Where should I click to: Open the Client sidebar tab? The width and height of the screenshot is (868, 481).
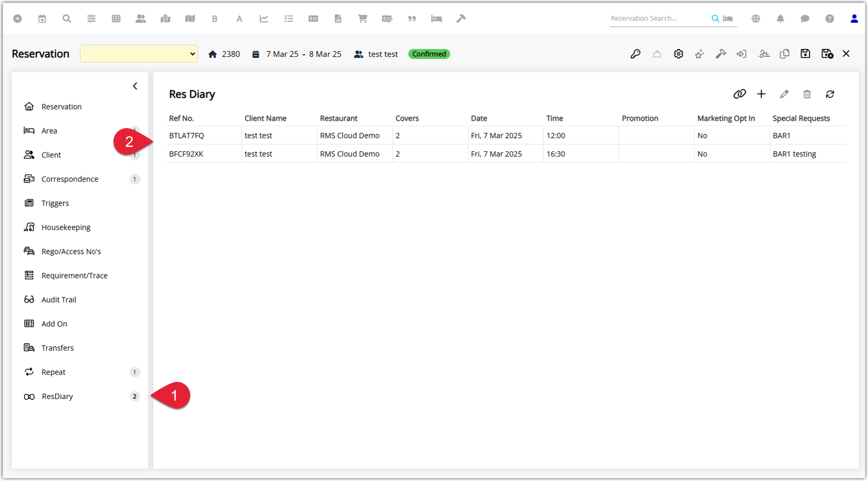(80, 155)
